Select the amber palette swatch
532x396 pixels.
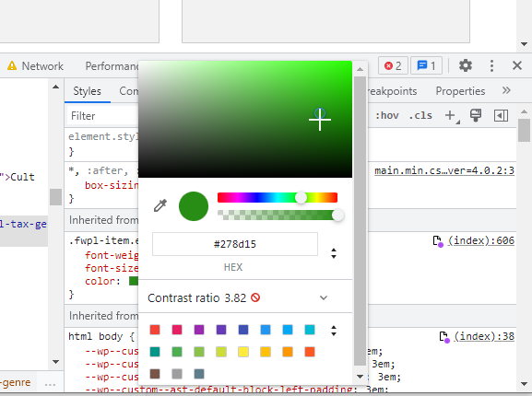tap(266, 352)
